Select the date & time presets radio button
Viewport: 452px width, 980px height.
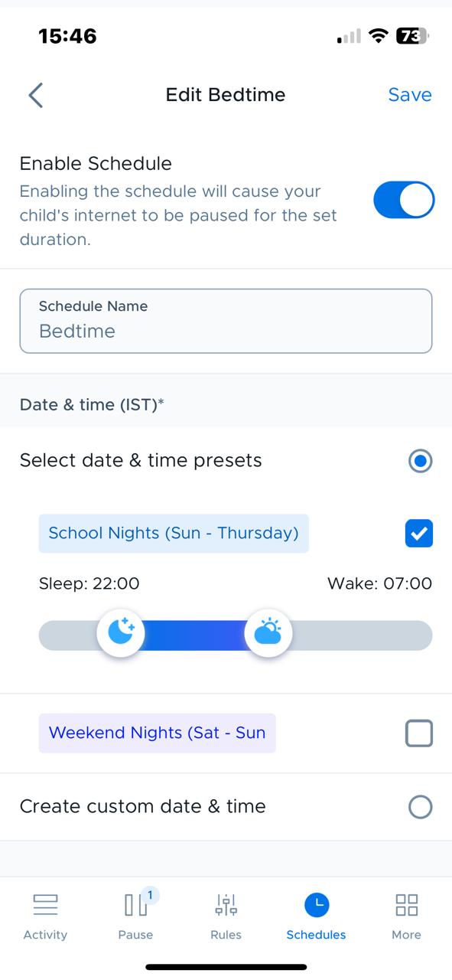pyautogui.click(x=420, y=461)
